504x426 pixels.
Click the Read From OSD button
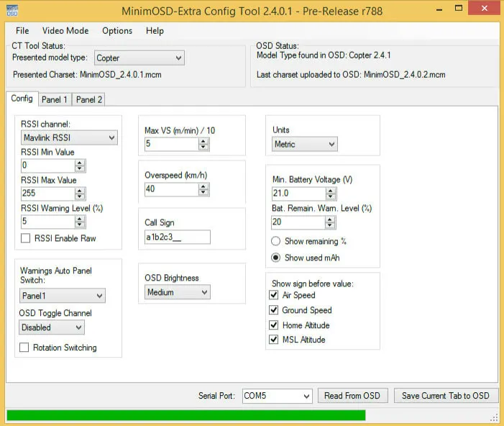(352, 396)
